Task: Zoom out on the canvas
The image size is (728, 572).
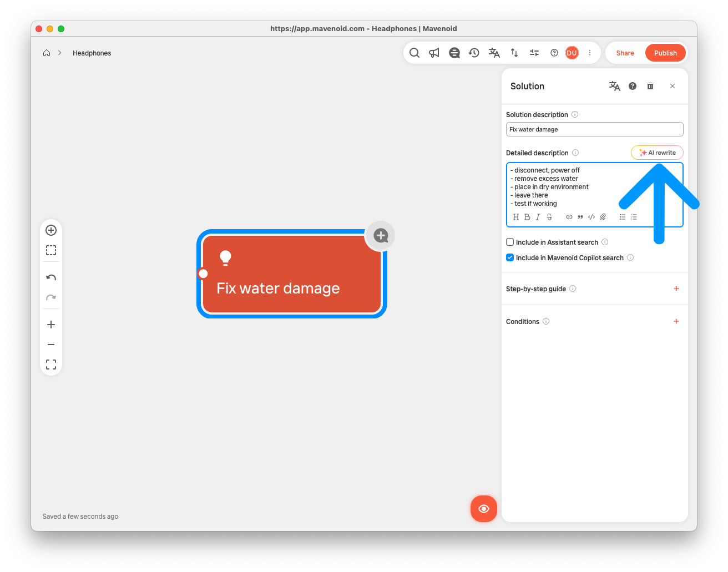Action: tap(51, 345)
